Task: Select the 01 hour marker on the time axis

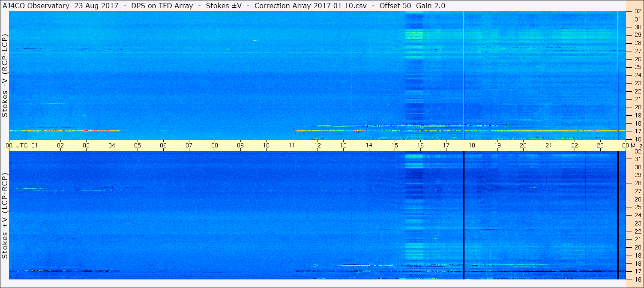Action: (35, 145)
